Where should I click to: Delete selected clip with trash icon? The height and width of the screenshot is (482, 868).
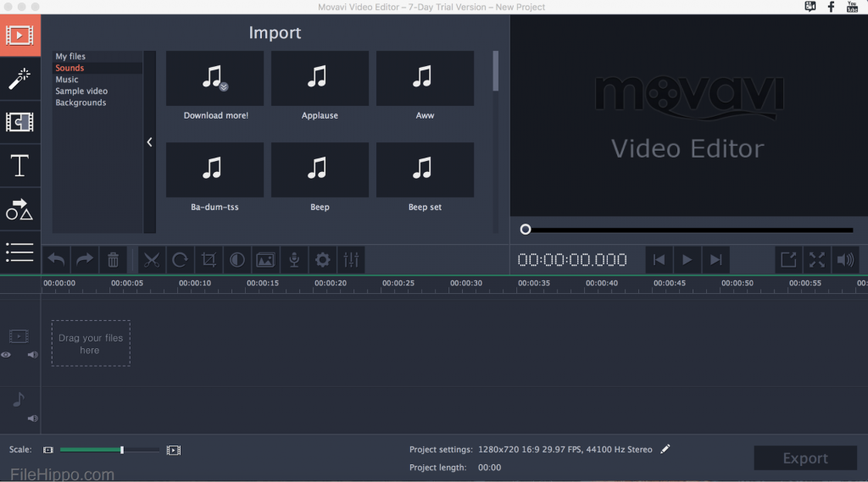tap(113, 259)
